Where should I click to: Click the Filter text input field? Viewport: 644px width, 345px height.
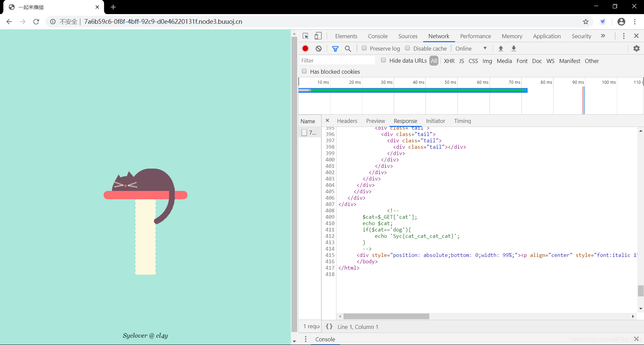(x=337, y=61)
